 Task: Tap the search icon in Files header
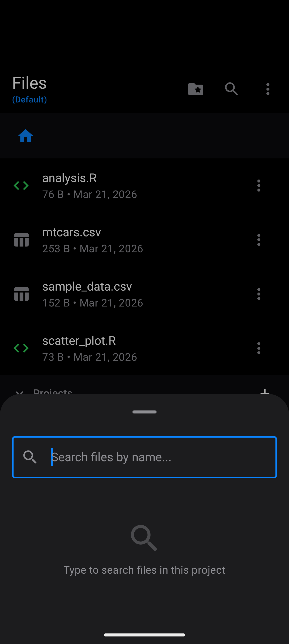(x=231, y=89)
